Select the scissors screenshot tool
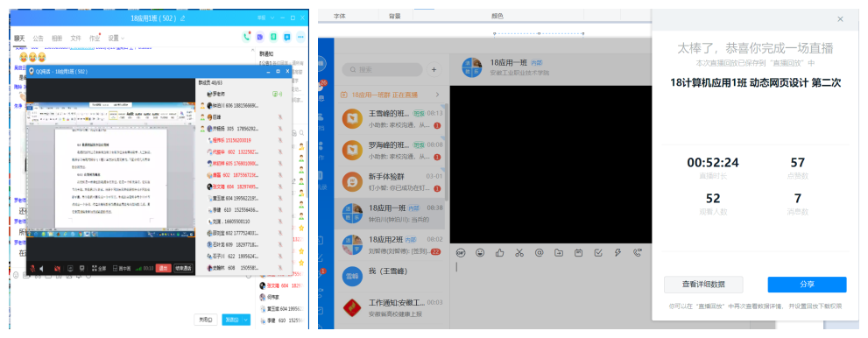 [519, 253]
